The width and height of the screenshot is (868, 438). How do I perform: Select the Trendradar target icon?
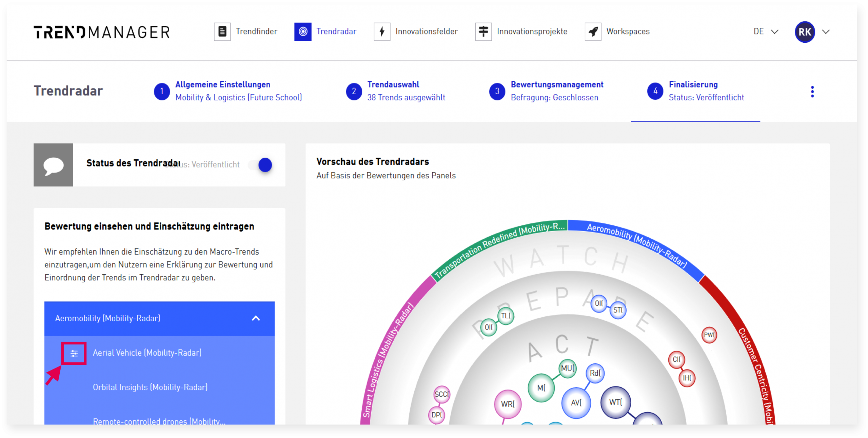point(302,32)
